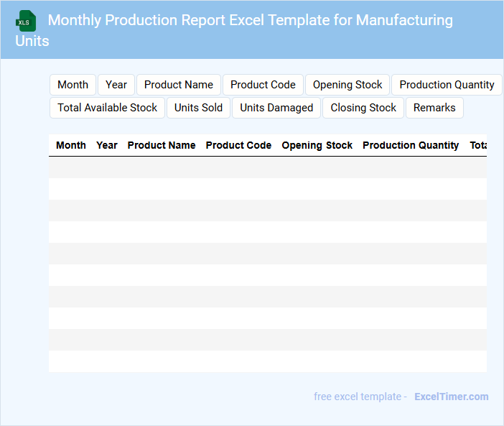This screenshot has width=504, height=426.
Task: Select the Closing Stock tag
Action: point(363,108)
